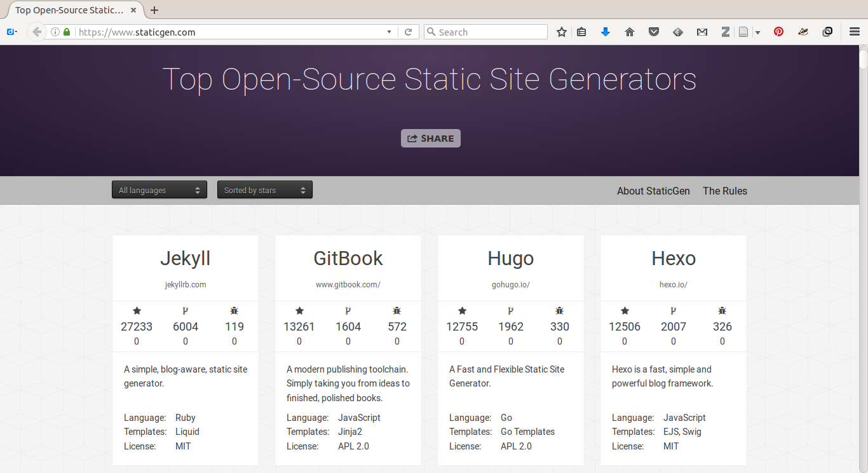The image size is (868, 473).
Task: Click Hugo's bug issues icon
Action: pos(560,311)
